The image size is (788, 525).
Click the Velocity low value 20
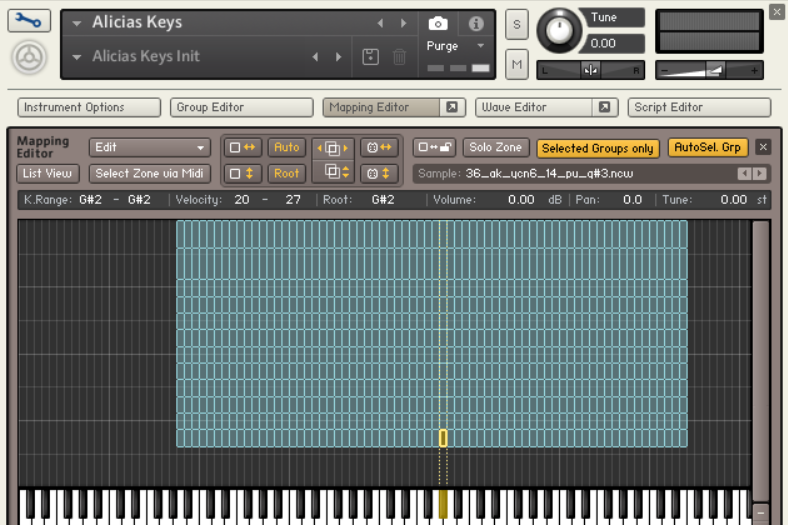click(x=242, y=200)
